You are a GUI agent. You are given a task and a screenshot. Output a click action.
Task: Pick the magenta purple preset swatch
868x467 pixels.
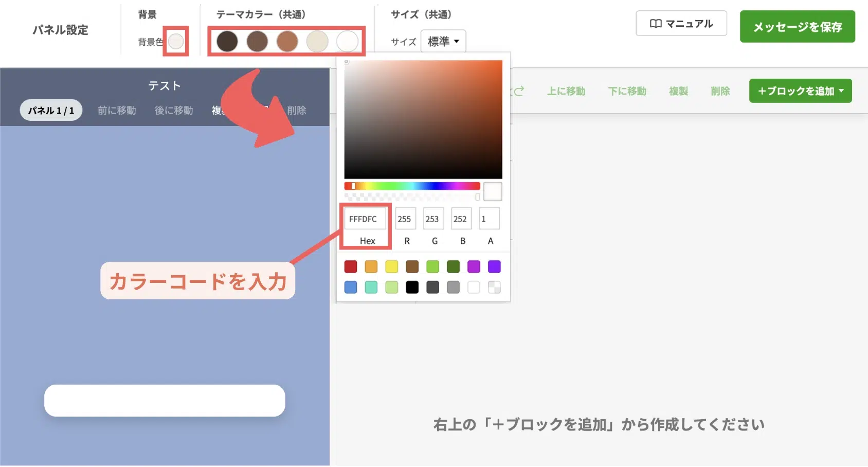tap(474, 266)
